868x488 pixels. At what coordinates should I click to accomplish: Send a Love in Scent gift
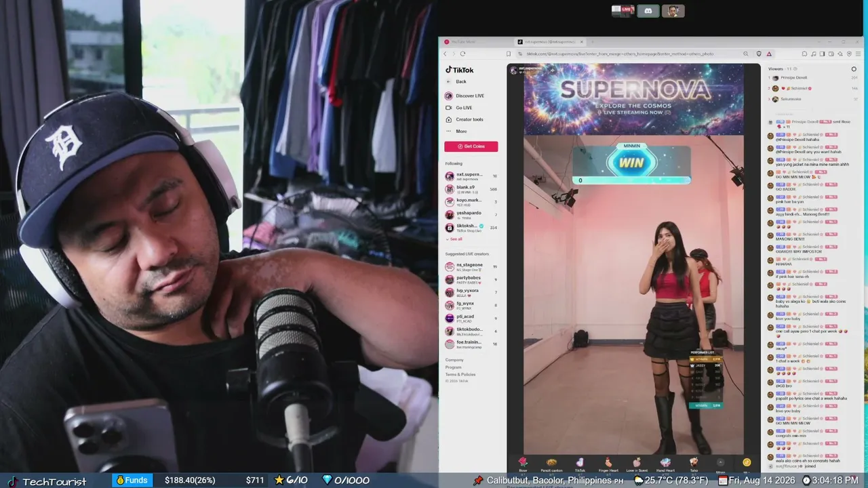[x=637, y=464]
